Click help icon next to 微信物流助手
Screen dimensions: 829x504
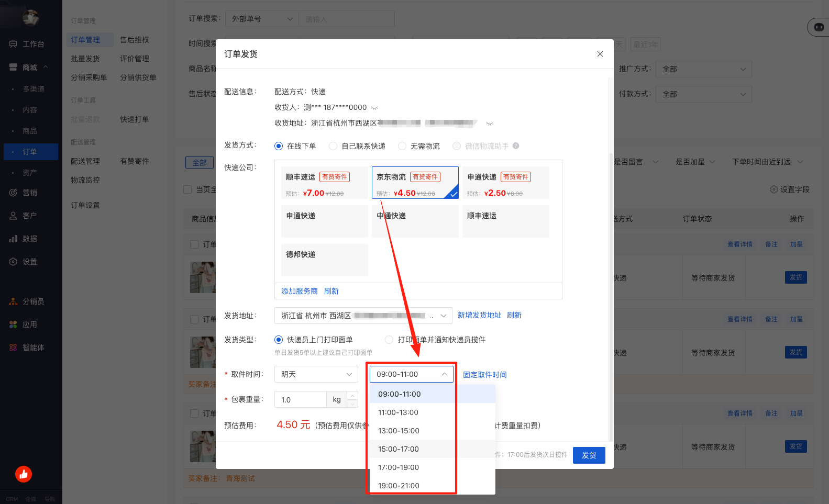(516, 146)
